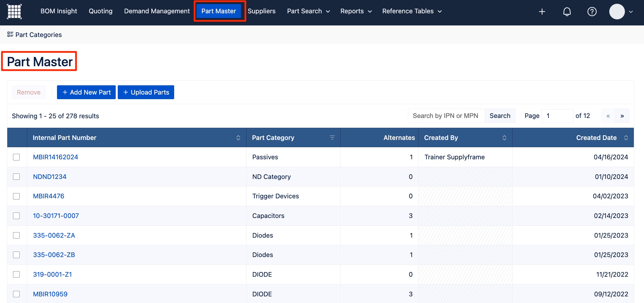Click the plus create icon in header

click(542, 12)
